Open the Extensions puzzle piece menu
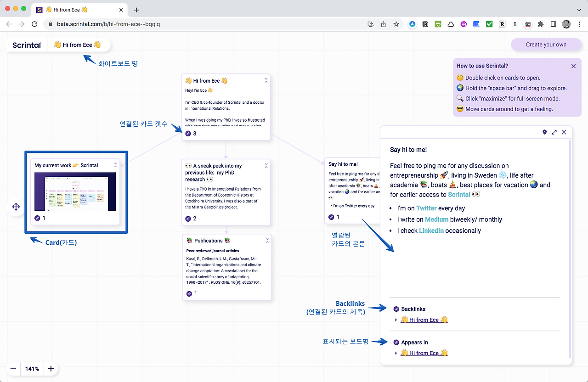 tap(541, 24)
